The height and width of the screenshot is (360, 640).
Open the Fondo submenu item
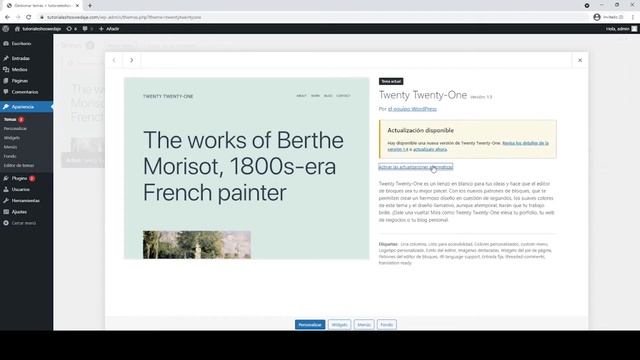tap(10, 156)
